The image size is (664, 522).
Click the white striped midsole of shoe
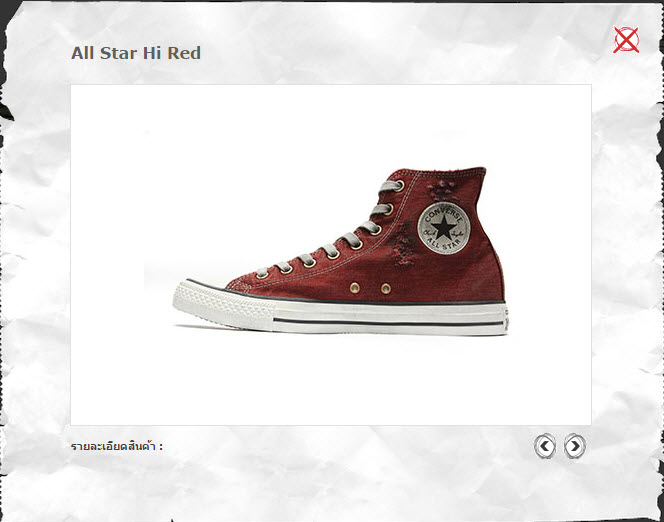click(390, 320)
